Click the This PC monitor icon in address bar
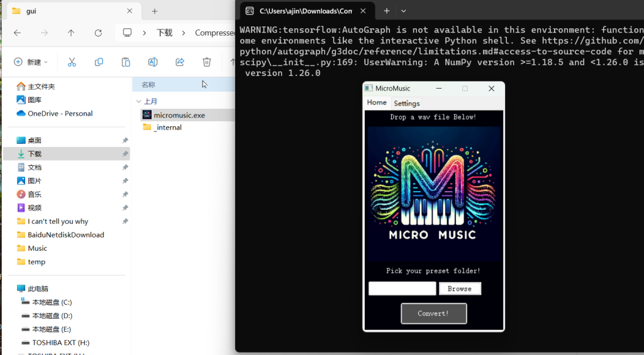The width and height of the screenshot is (644, 355). (127, 33)
